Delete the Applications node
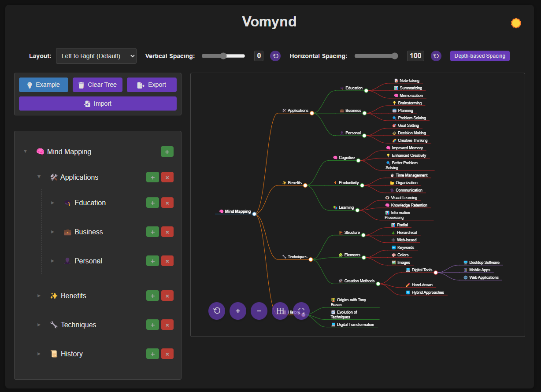 point(167,177)
